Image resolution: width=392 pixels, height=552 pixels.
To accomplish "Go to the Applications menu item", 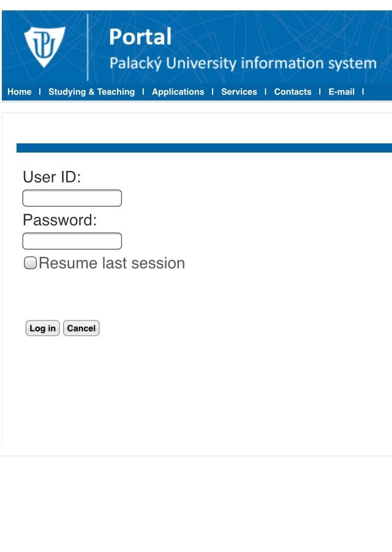I will point(178,92).
